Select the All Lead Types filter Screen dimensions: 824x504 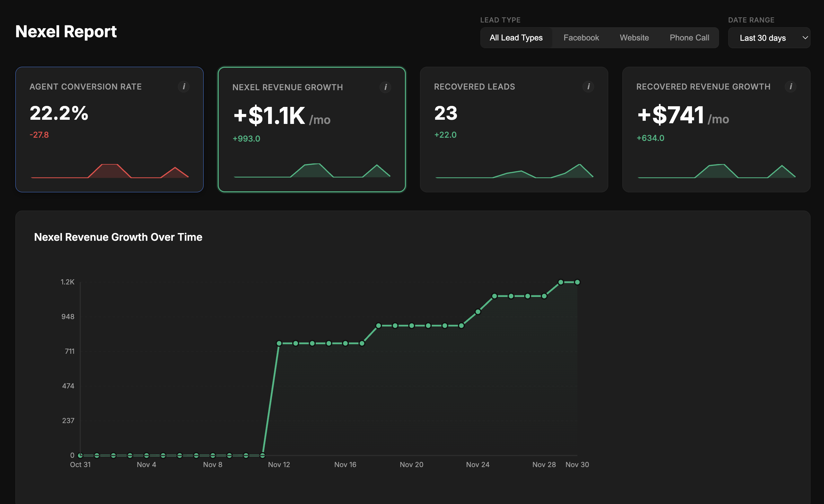coord(516,38)
